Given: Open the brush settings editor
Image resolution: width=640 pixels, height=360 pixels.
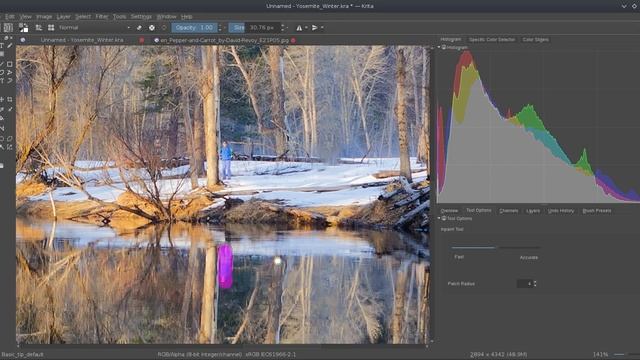Looking at the screenshot, I should coord(39,28).
